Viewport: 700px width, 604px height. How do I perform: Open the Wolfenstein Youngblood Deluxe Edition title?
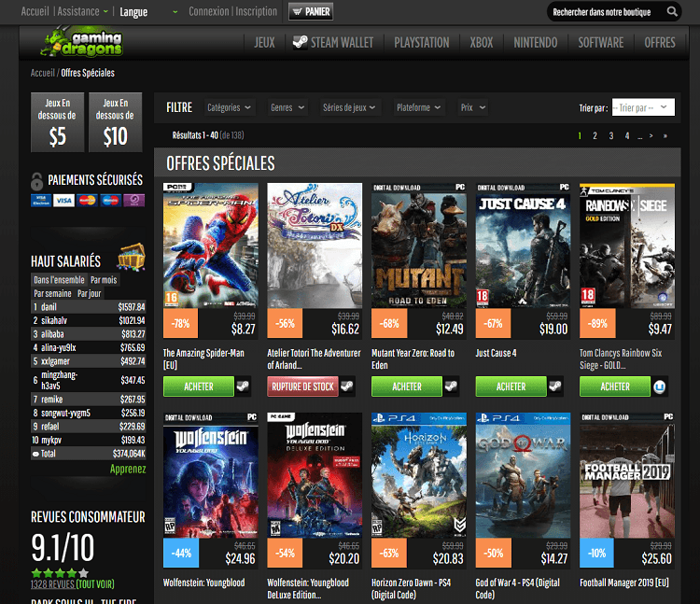308,589
